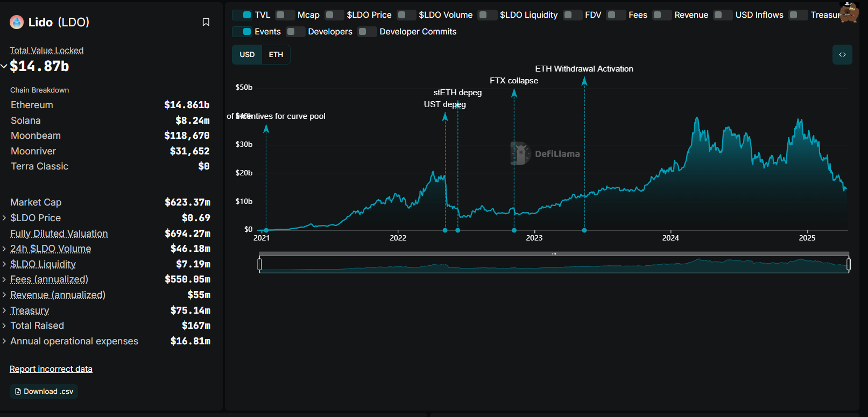Bookmark the Lido protocol

(206, 22)
